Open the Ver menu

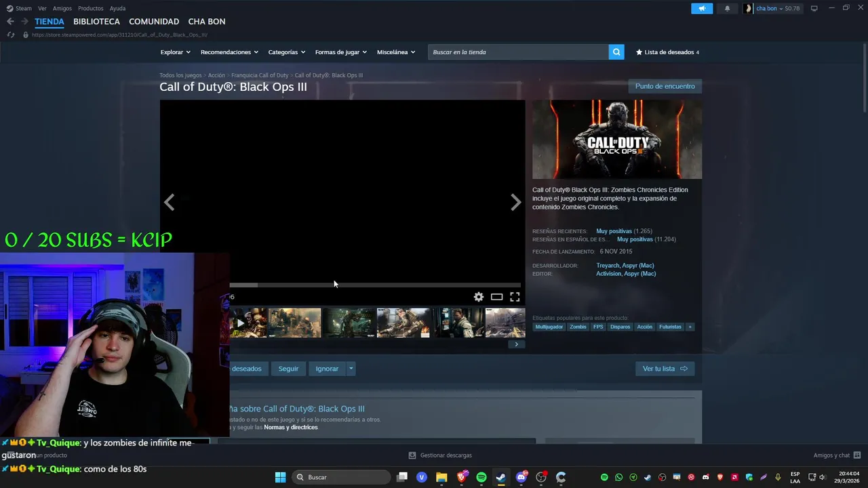(x=42, y=8)
